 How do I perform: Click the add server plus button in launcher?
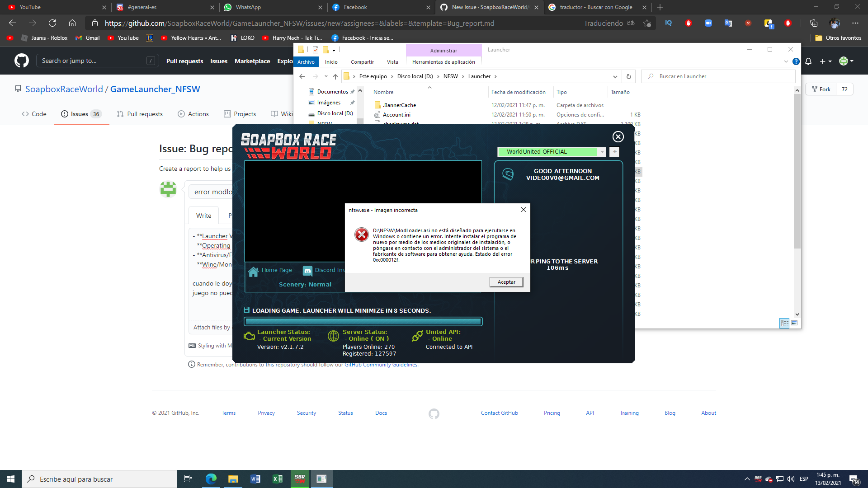tap(614, 152)
